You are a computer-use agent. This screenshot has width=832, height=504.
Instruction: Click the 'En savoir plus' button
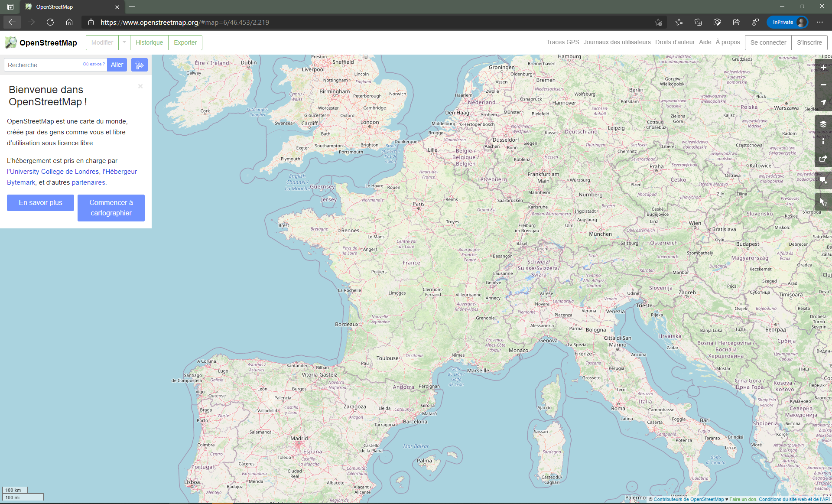(x=40, y=203)
